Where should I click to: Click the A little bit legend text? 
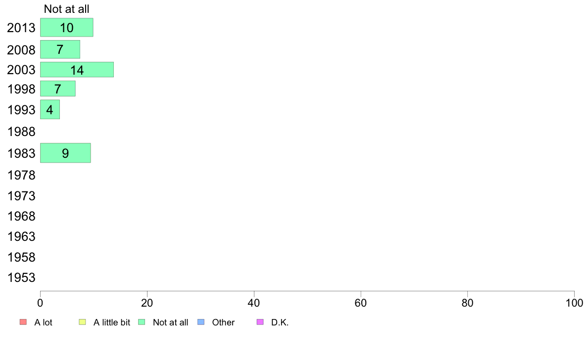(x=112, y=322)
